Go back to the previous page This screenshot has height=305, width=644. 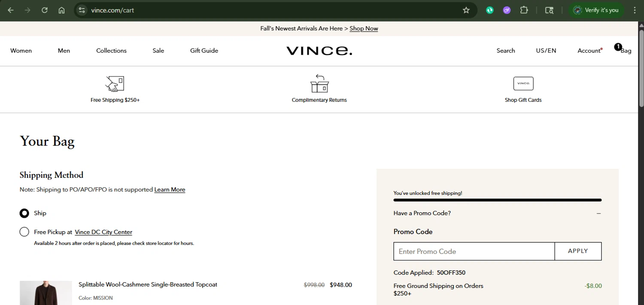pyautogui.click(x=11, y=10)
